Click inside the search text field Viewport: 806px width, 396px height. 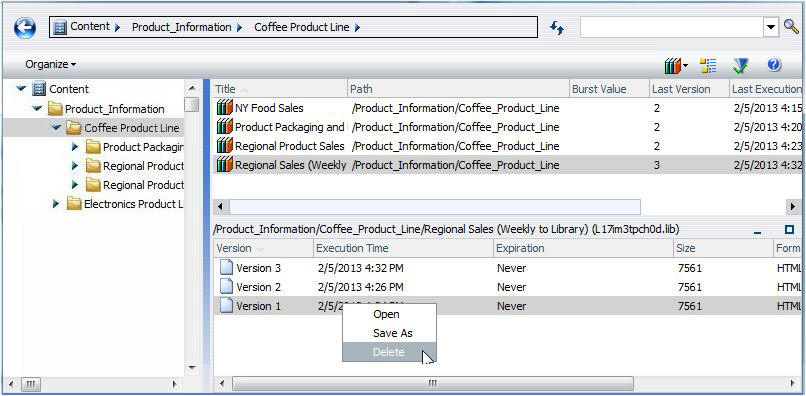click(672, 27)
